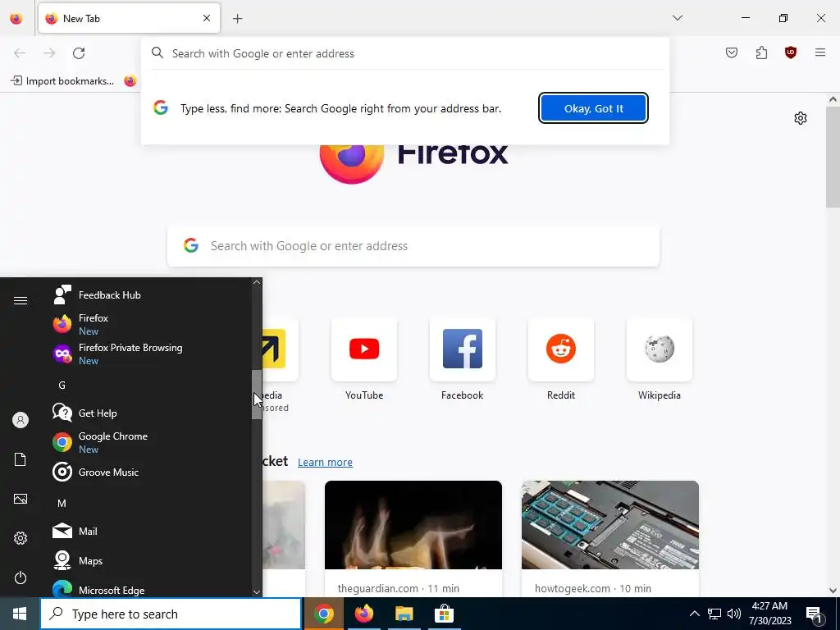
Task: Open the Extensions puzzle icon
Action: coord(761,52)
